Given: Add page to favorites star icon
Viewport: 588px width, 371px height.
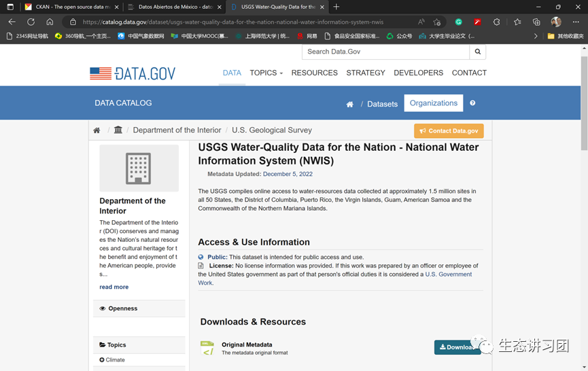Looking at the screenshot, I should (437, 22).
